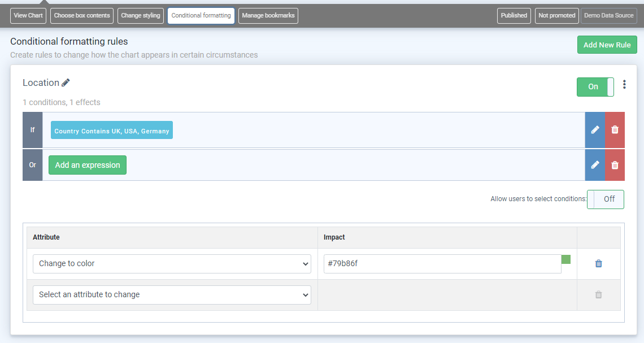Screen dimensions: 644x343
Task: Click the Add New Rule button
Action: click(607, 45)
